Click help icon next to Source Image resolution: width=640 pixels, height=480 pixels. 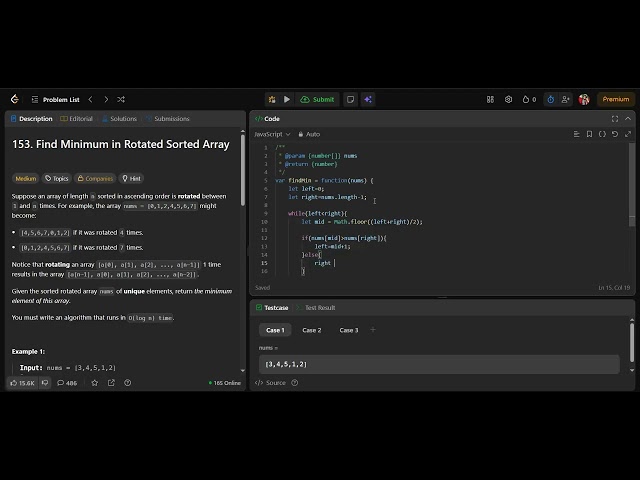pos(295,383)
